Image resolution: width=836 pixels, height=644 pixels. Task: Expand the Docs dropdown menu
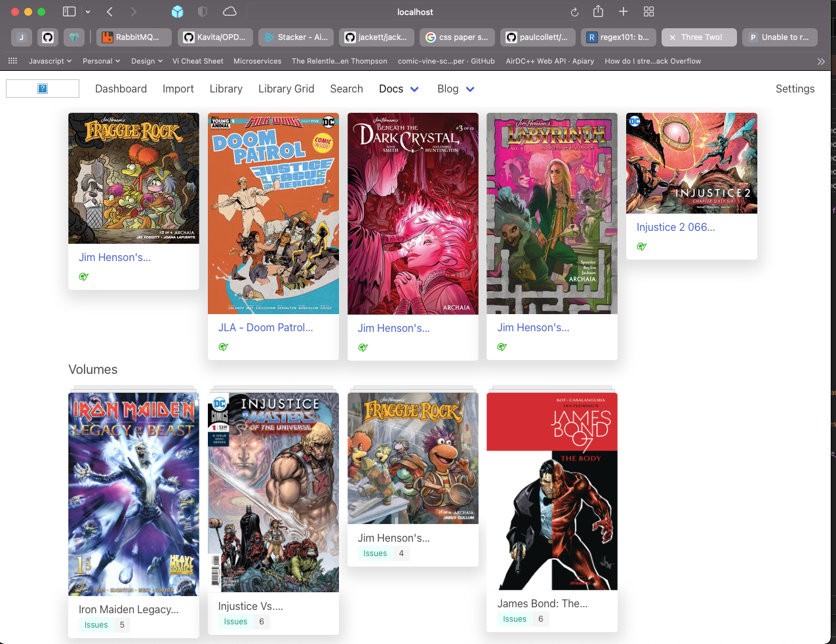pyautogui.click(x=399, y=89)
